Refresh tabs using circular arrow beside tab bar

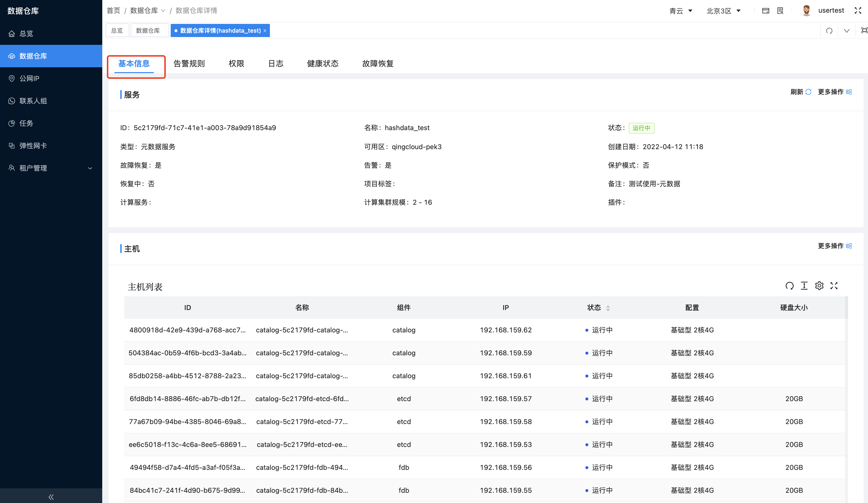coord(830,30)
